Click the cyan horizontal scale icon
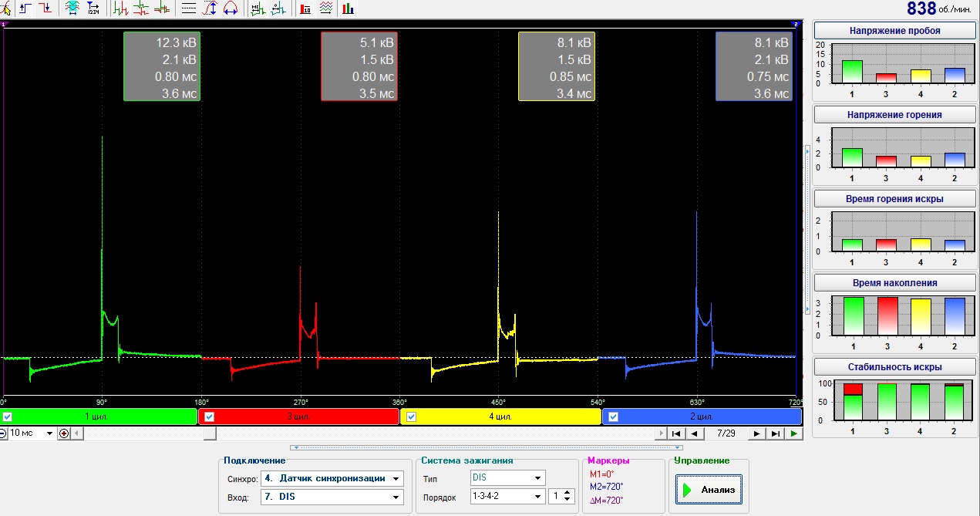This screenshot has width=980, height=516. (73, 8)
